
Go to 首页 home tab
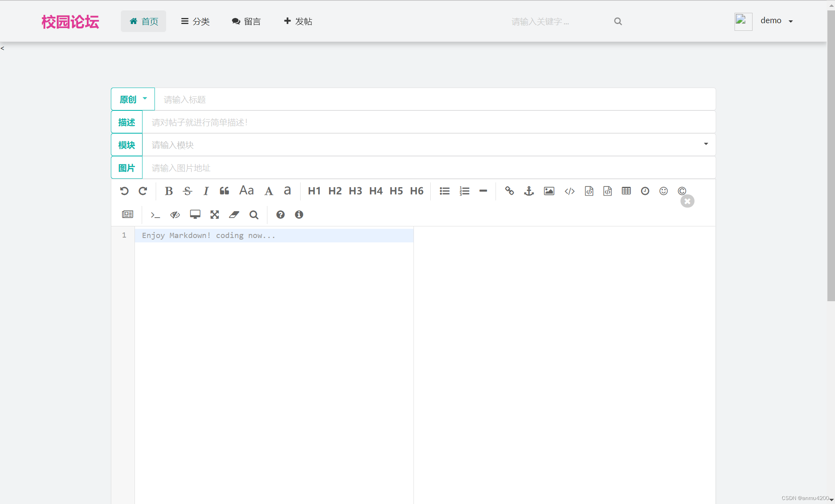143,21
